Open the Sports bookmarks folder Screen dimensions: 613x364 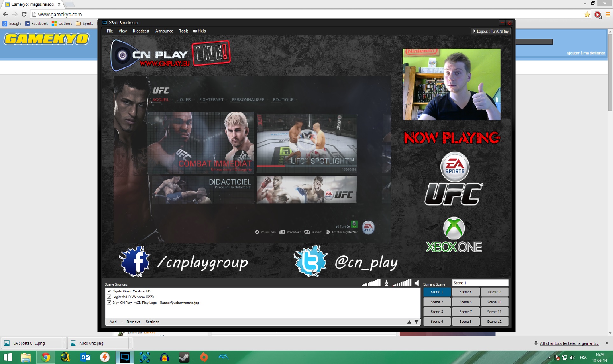85,24
